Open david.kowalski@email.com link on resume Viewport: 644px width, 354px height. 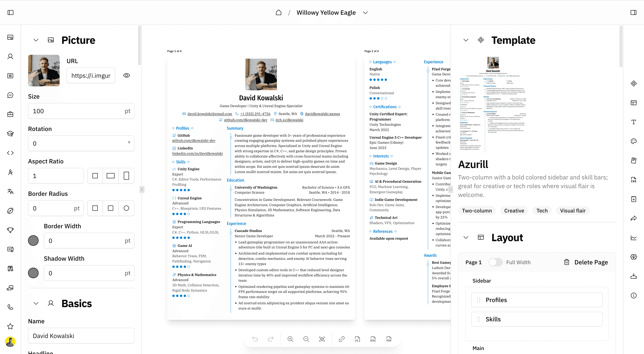[209, 114]
